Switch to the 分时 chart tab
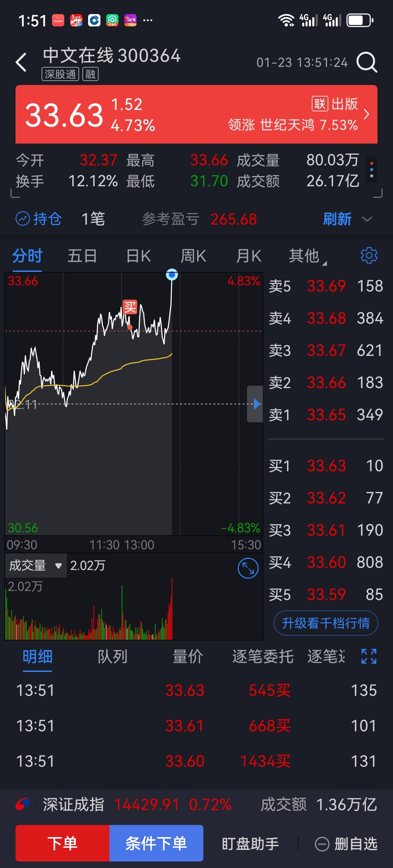Viewport: 393px width, 868px height. click(x=27, y=256)
